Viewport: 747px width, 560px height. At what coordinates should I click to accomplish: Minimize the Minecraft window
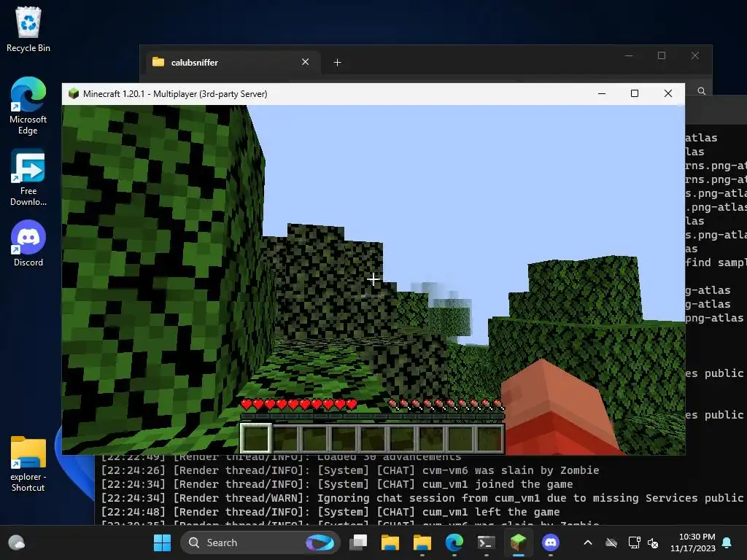602,94
